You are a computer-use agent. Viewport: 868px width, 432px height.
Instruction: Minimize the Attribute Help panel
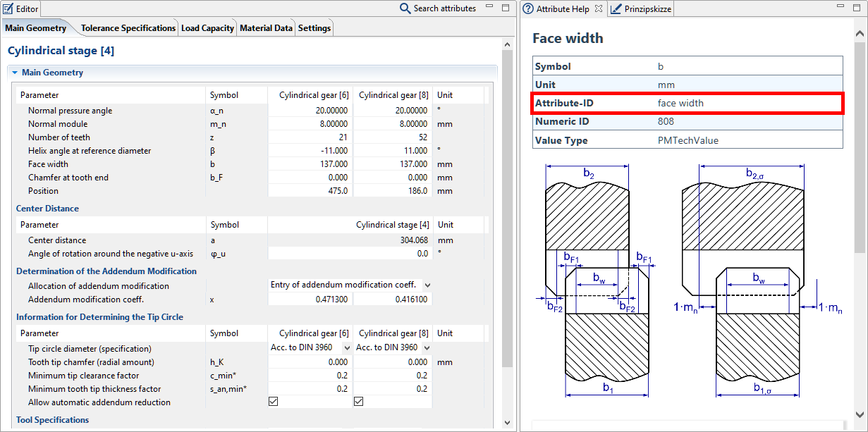pyautogui.click(x=841, y=8)
